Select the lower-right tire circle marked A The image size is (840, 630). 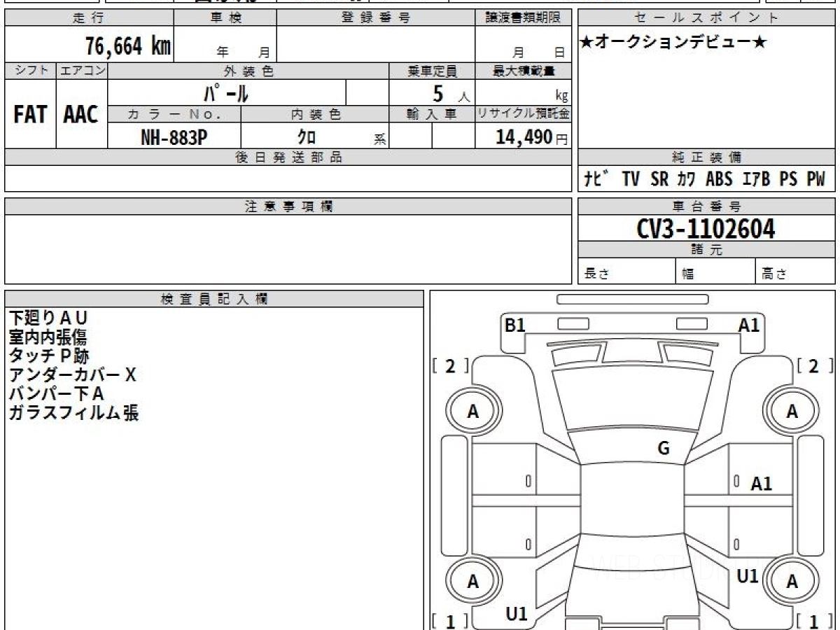tap(792, 582)
